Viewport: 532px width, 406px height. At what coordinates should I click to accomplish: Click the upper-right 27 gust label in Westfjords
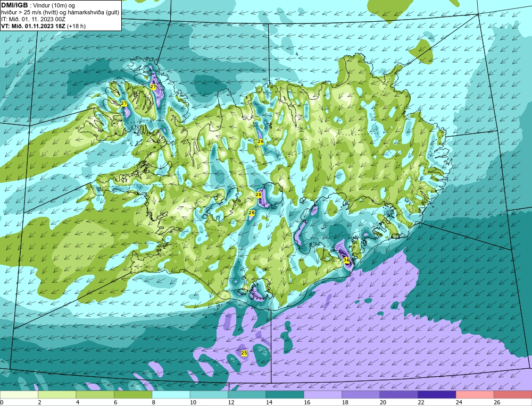click(153, 87)
